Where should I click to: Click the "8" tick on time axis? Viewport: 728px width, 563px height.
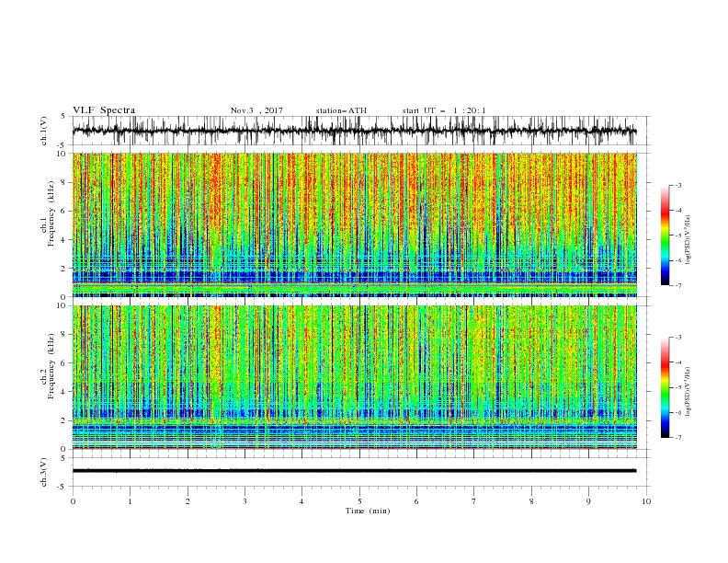[531, 501]
